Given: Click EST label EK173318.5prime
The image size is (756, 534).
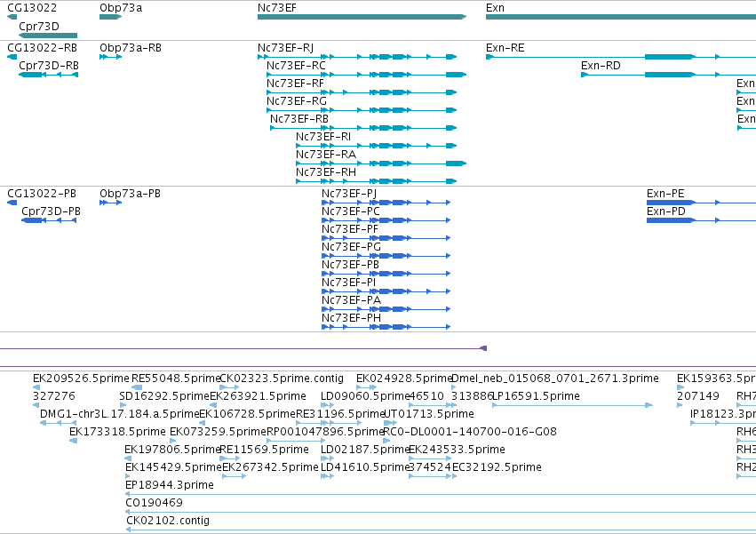Looking at the screenshot, I should tap(117, 432).
